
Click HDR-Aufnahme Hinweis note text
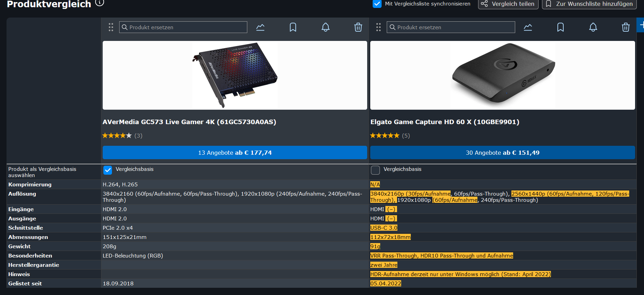click(461, 274)
